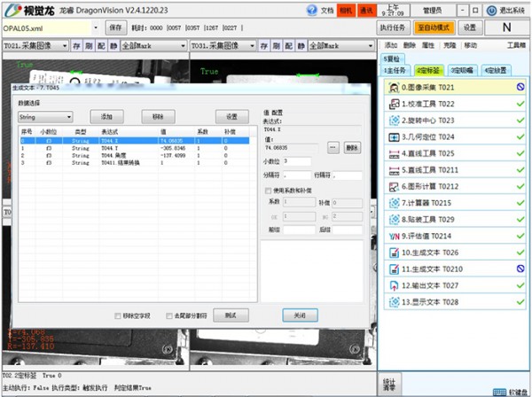The width and height of the screenshot is (532, 397).
Task: Click the 旋转中心 T023 icon
Action: pyautogui.click(x=393, y=121)
